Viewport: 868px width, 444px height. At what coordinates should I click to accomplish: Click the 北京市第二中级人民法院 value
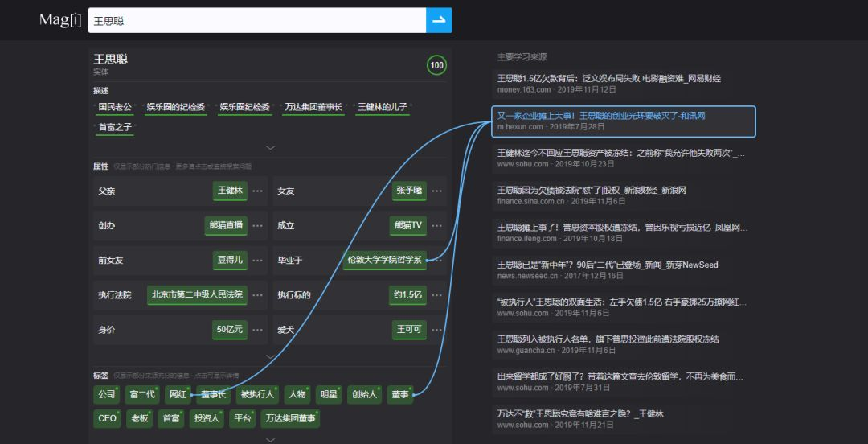point(197,295)
